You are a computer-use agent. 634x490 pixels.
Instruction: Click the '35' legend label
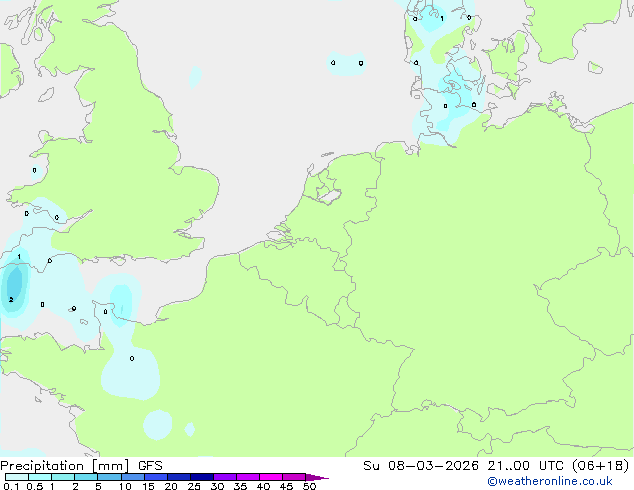[240, 486]
